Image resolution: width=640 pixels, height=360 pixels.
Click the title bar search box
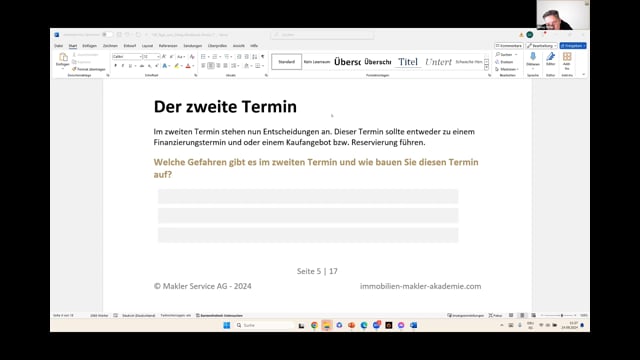tap(322, 35)
